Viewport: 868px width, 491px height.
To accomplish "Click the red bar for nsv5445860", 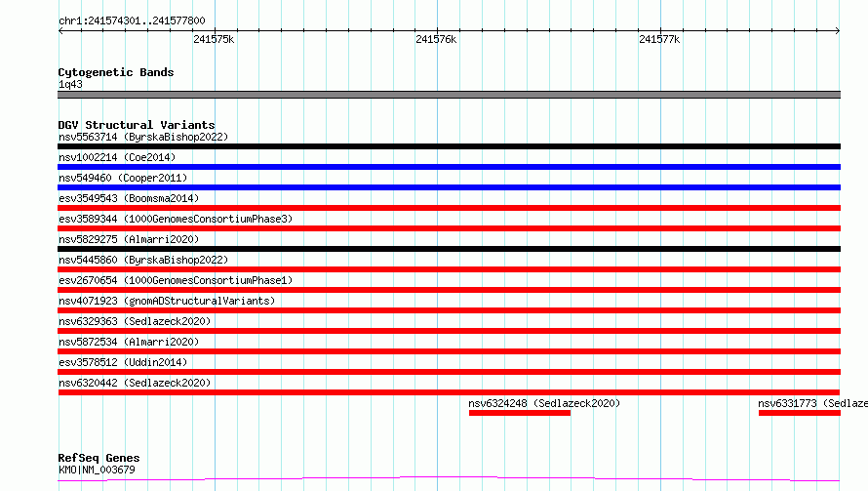I will [449, 269].
